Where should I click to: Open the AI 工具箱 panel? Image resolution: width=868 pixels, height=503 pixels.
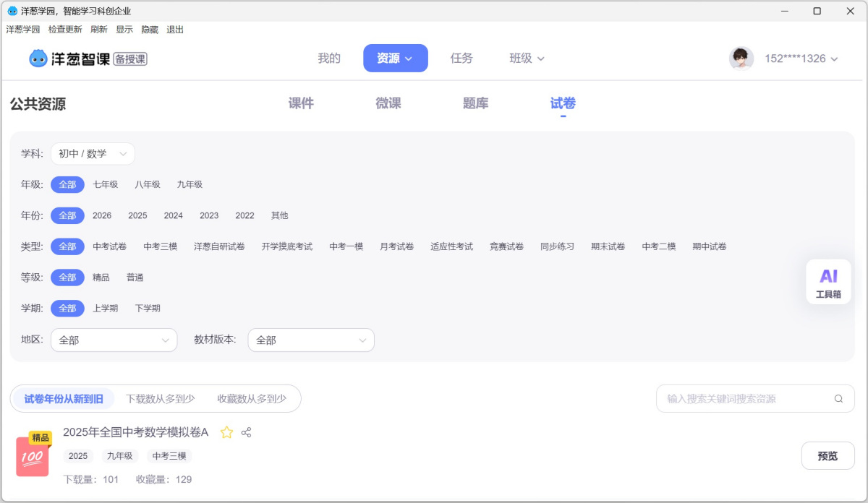(x=827, y=282)
